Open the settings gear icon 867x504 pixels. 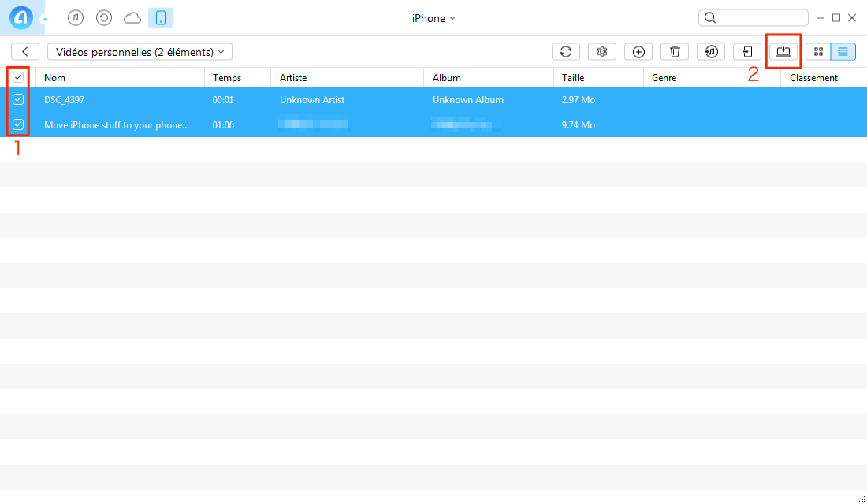(602, 51)
